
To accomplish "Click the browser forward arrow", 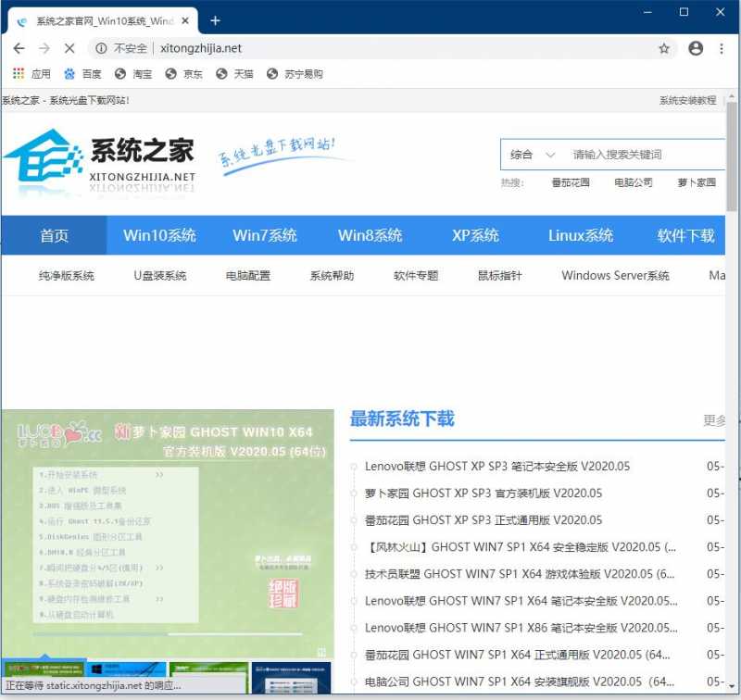I will [44, 47].
